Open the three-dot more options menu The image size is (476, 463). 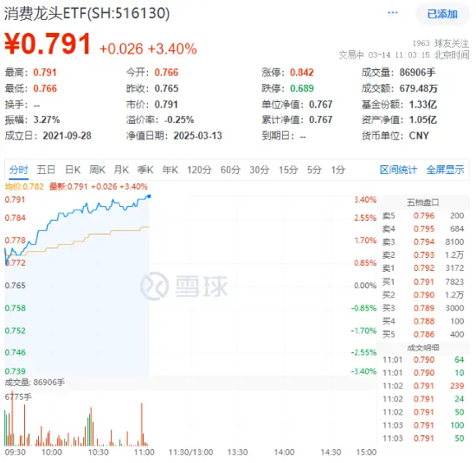[x=393, y=13]
